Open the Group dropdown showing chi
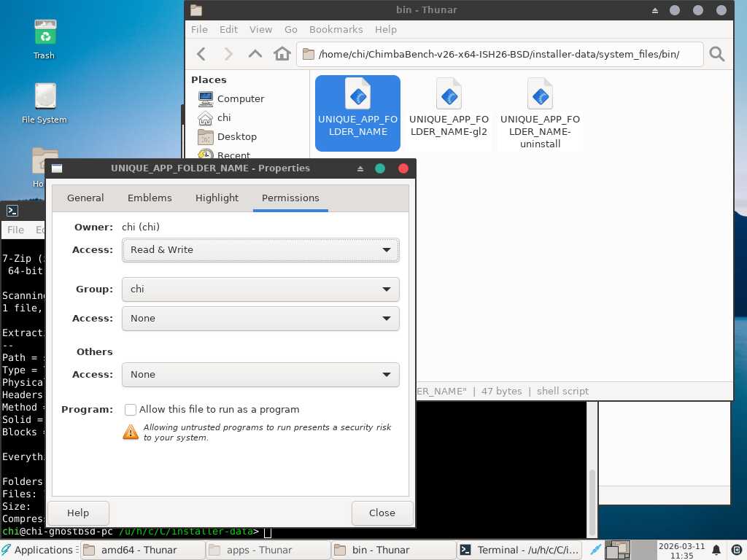Image resolution: width=747 pixels, height=560 pixels. pyautogui.click(x=260, y=289)
